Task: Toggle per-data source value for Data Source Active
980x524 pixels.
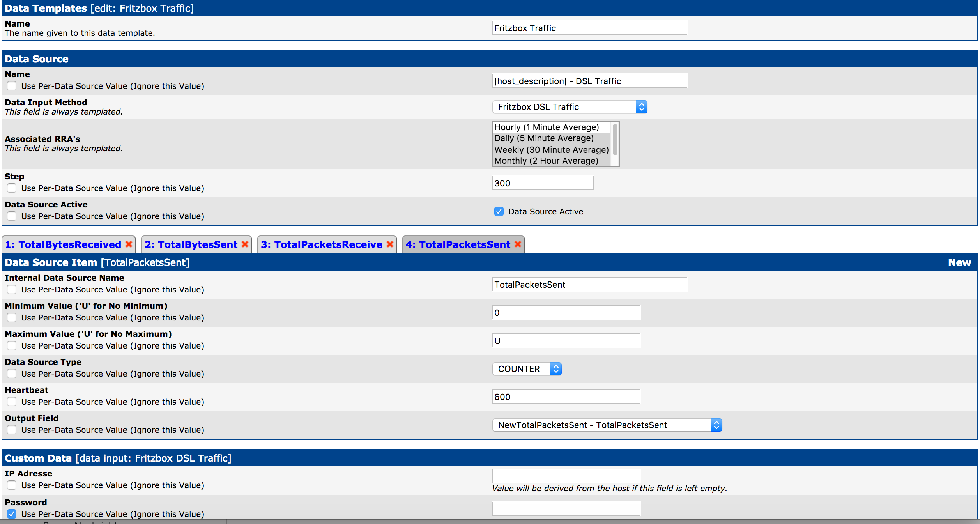Action: click(x=12, y=216)
